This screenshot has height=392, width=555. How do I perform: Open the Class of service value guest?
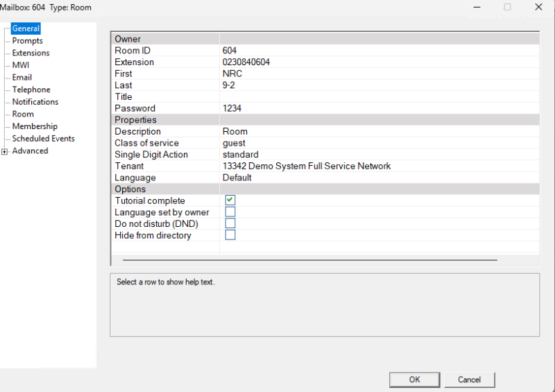(379, 143)
